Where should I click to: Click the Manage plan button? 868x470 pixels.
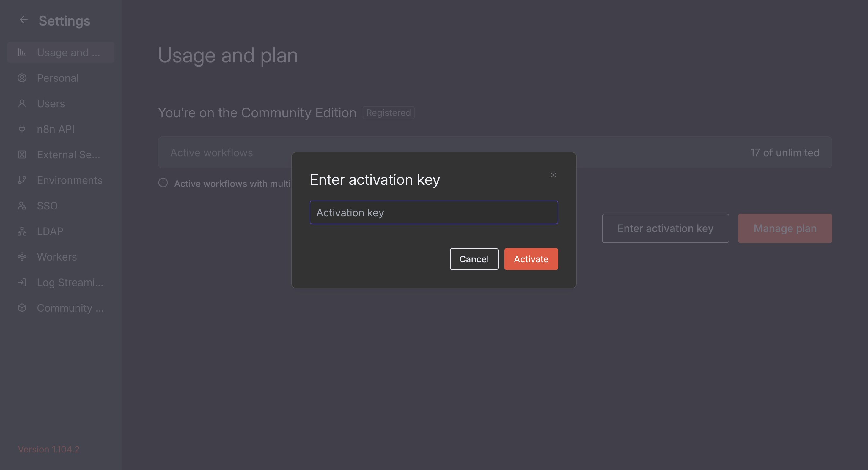785,228
